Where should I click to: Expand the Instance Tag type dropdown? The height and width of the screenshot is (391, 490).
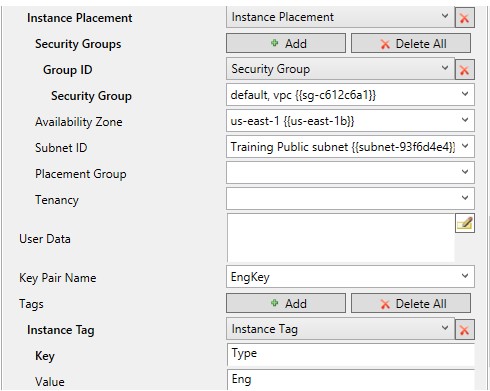click(340, 329)
